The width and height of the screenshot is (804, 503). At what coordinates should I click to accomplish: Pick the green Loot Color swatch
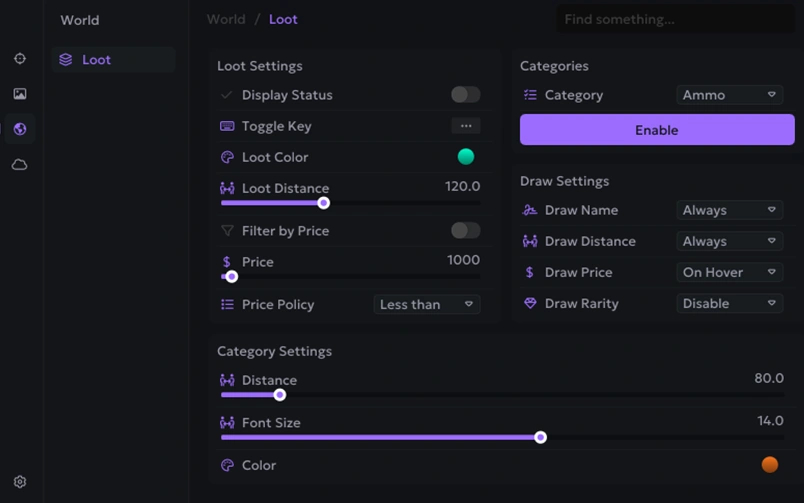point(466,157)
